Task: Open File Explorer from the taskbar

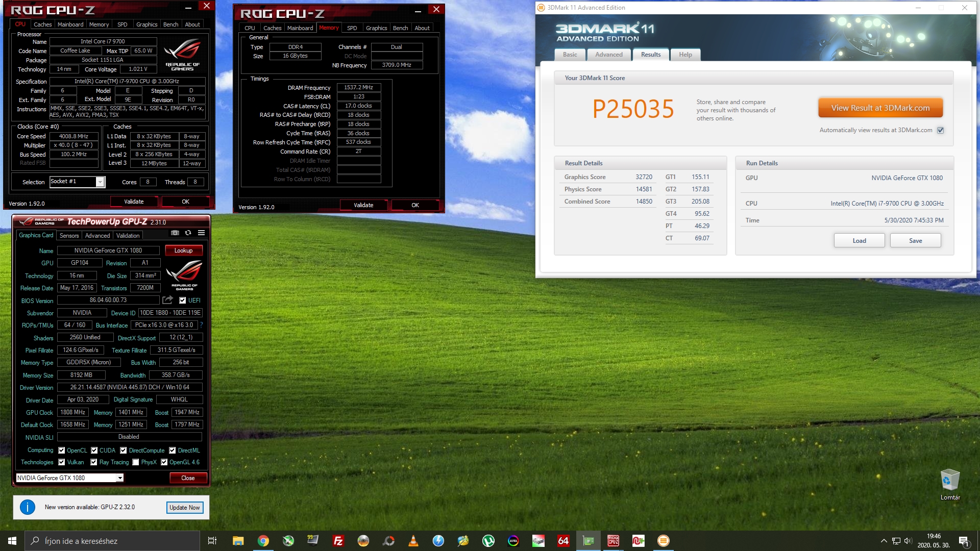Action: (238, 541)
